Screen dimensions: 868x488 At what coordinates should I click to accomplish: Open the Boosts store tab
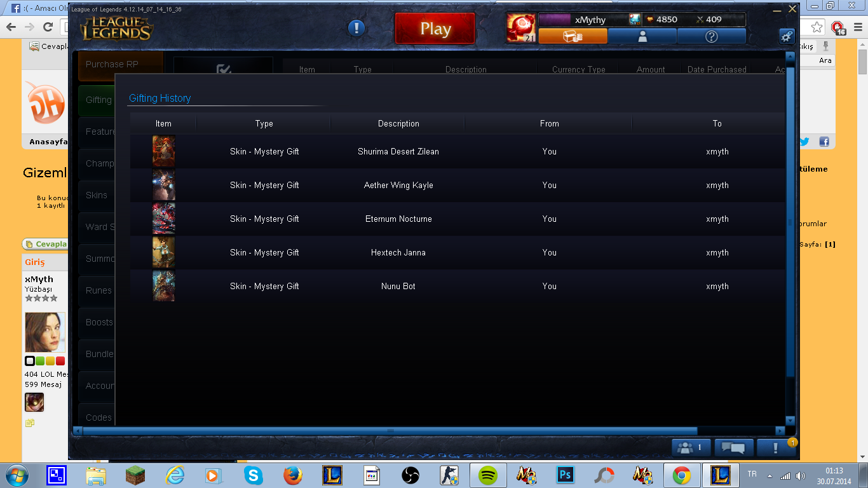97,322
